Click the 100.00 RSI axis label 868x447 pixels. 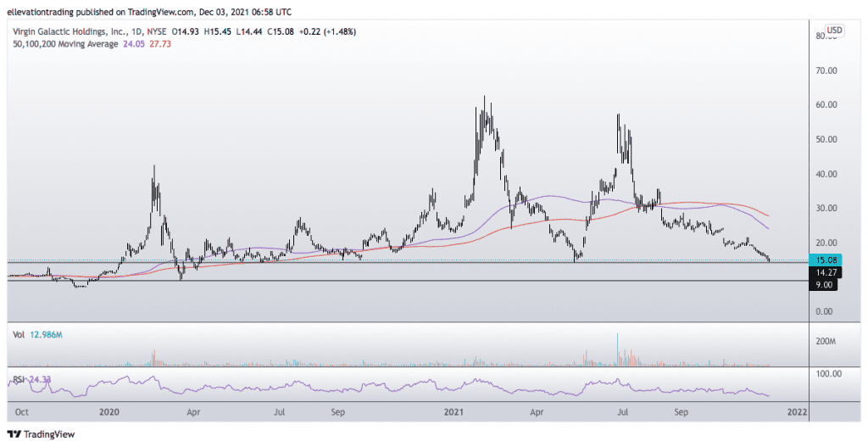pos(830,373)
